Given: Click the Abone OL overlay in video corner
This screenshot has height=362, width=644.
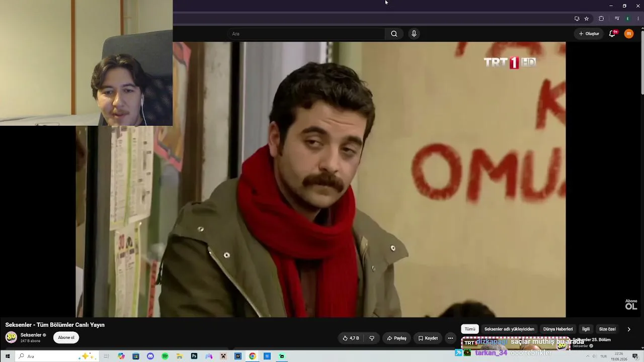Looking at the screenshot, I should click(x=631, y=304).
